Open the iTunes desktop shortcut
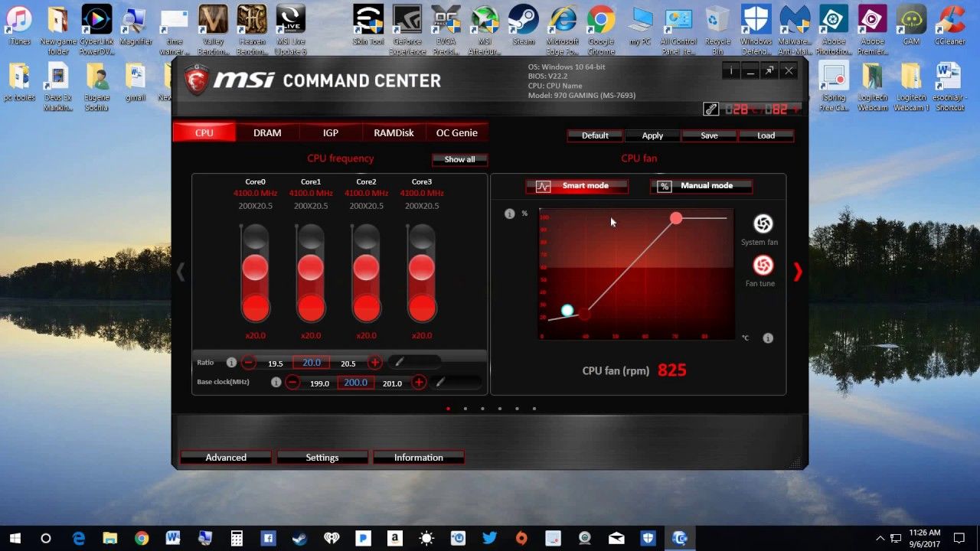The height and width of the screenshot is (551, 980). [x=18, y=25]
